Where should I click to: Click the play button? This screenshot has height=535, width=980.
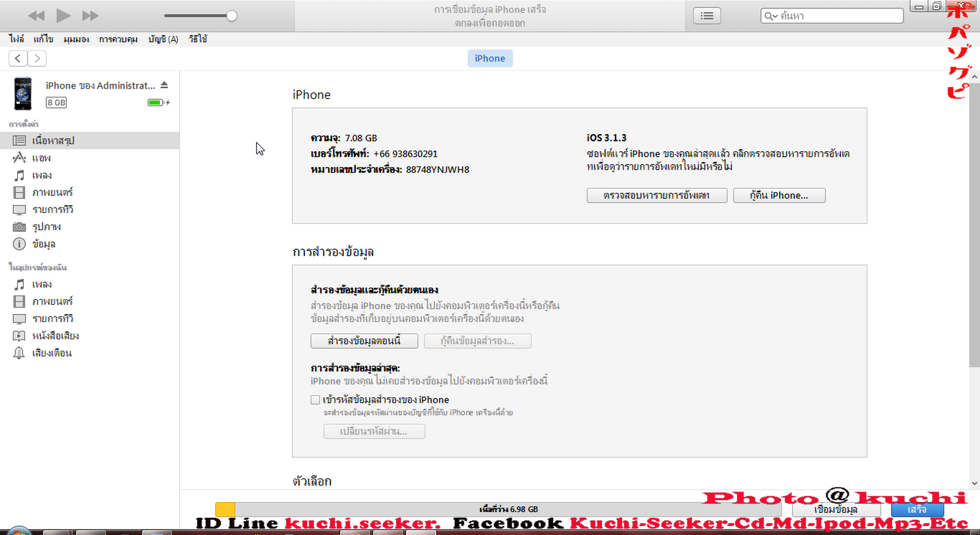tap(63, 15)
